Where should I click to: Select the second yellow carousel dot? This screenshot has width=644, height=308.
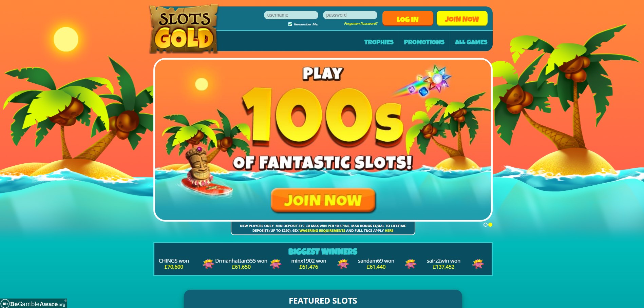pyautogui.click(x=490, y=225)
